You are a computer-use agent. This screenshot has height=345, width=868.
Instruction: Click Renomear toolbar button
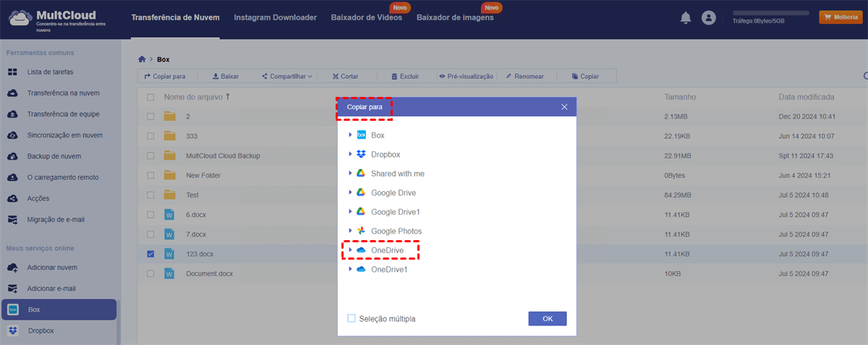tap(524, 76)
